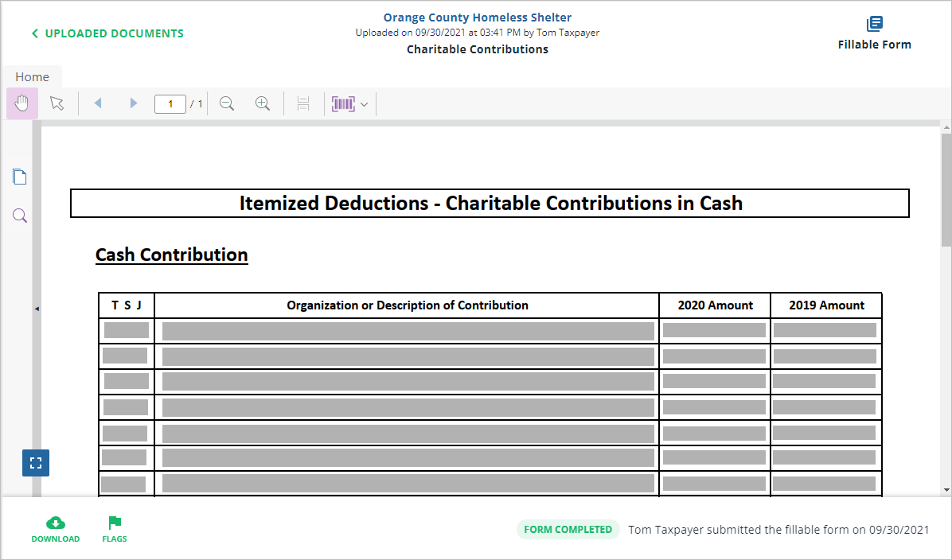The image size is (952, 560).
Task: Open the search magnifier in sidebar
Action: 20,216
